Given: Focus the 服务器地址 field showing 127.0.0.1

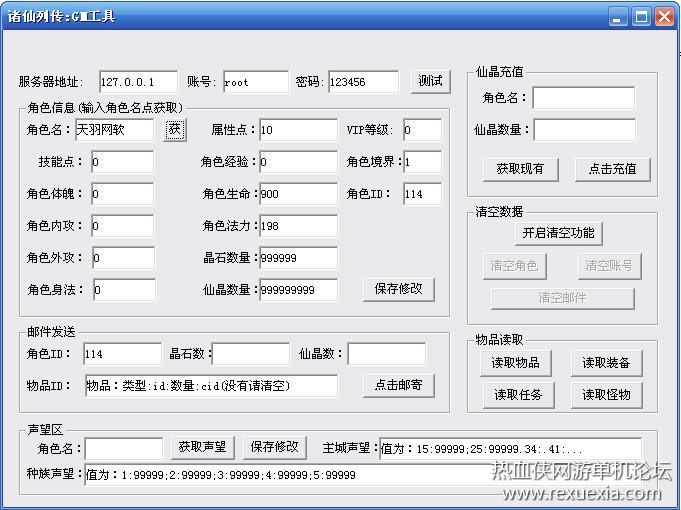Looking at the screenshot, I should [x=139, y=82].
